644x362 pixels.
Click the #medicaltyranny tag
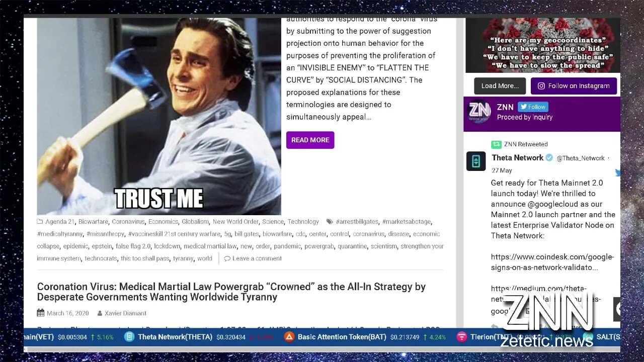click(60, 234)
